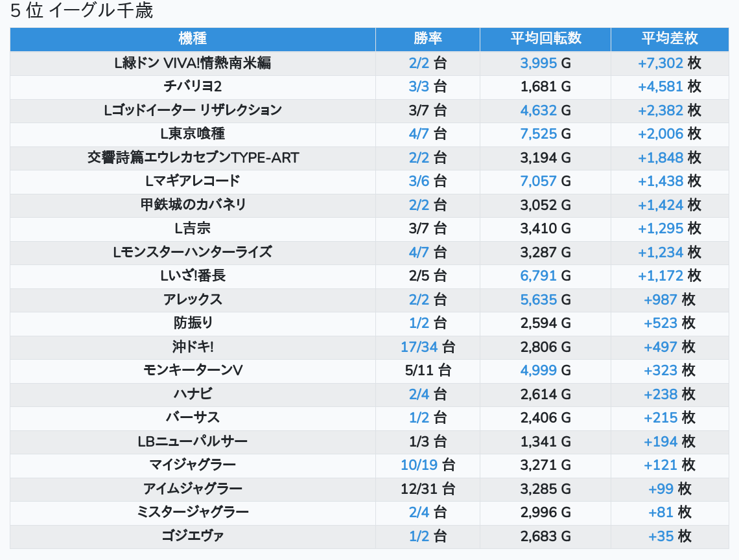Screen dimensions: 739x560
Task: Select the L東京喰種 machine name
Action: 193,134
